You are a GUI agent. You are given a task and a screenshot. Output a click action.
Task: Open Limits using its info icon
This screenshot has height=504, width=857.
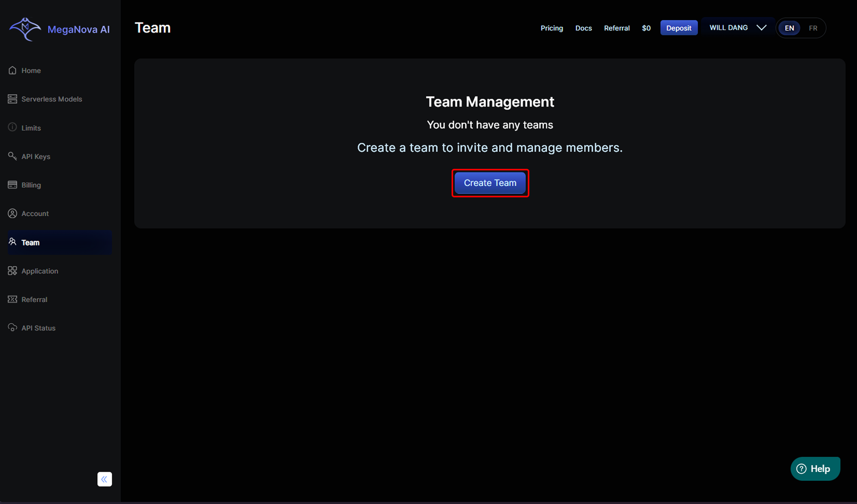coord(12,127)
